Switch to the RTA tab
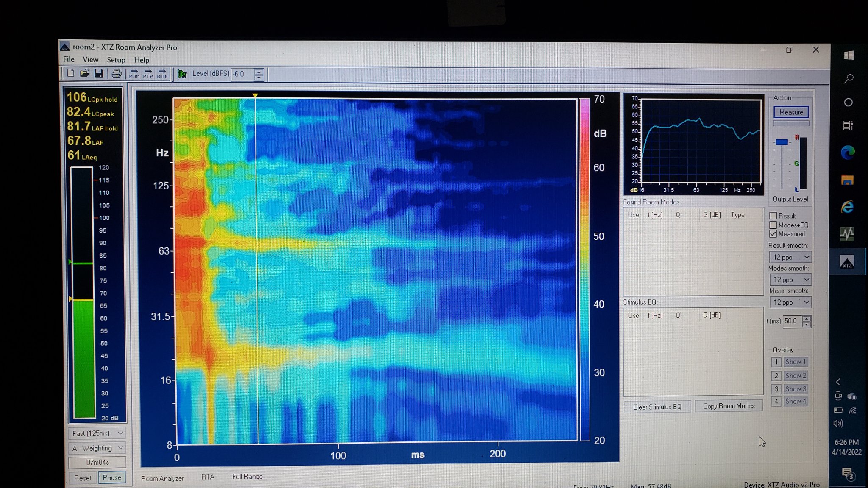The image size is (868, 488). point(208,477)
